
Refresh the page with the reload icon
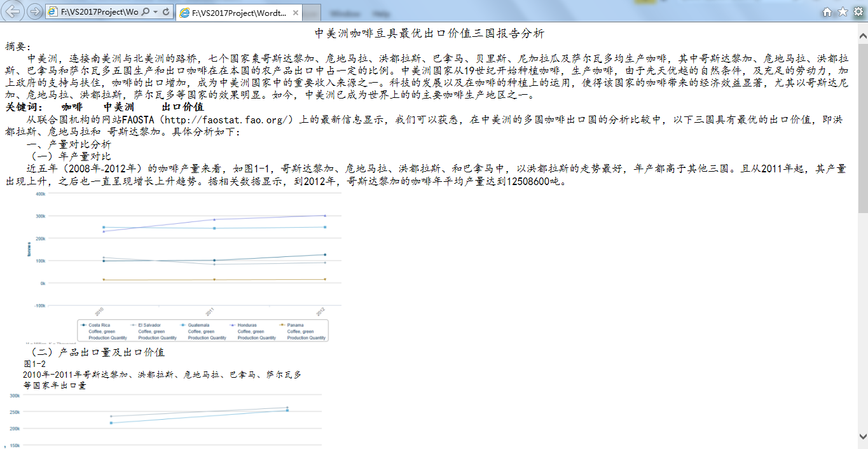[x=166, y=12]
